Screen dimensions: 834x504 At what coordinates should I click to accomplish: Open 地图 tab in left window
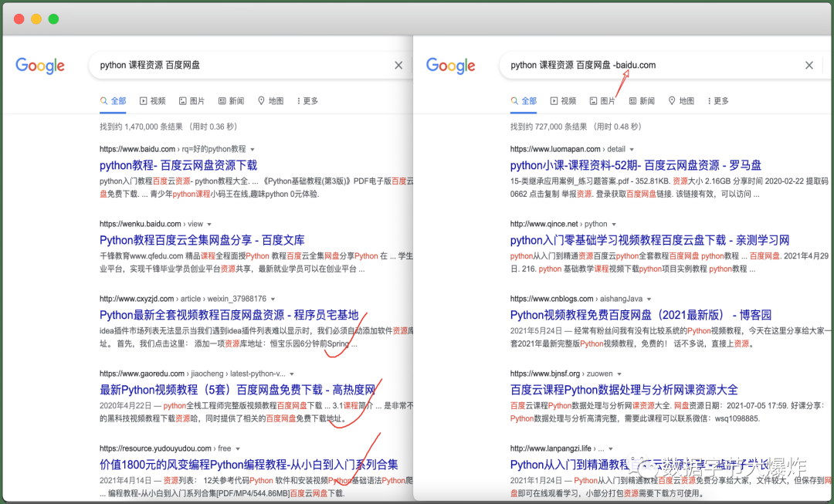[270, 101]
